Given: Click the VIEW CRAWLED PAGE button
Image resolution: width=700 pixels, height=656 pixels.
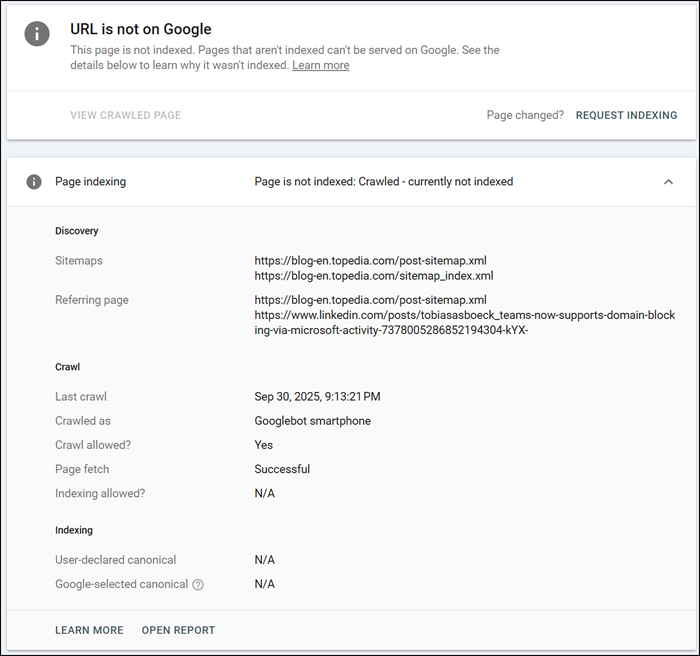Looking at the screenshot, I should pyautogui.click(x=125, y=116).
